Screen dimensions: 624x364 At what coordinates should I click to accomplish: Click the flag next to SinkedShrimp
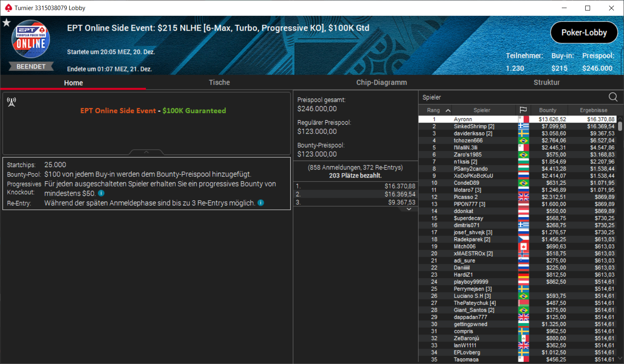pos(523,126)
